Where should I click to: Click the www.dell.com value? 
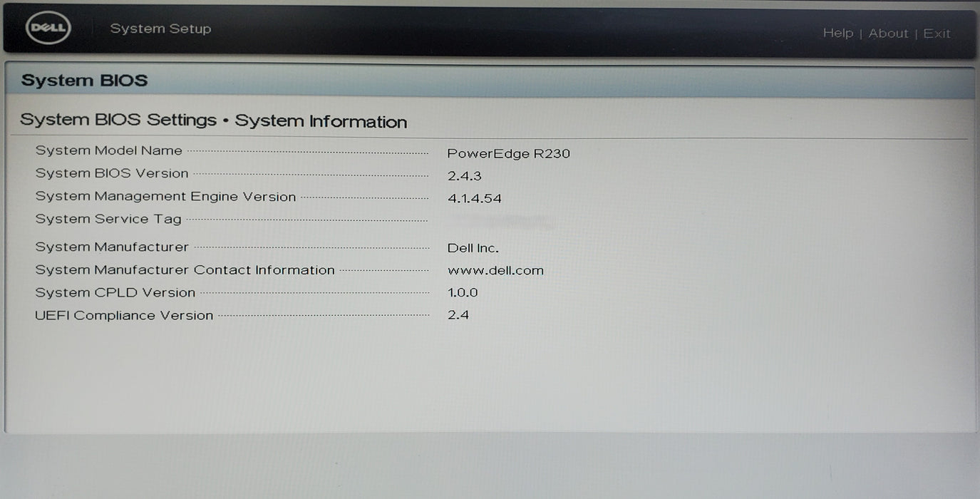coord(495,270)
